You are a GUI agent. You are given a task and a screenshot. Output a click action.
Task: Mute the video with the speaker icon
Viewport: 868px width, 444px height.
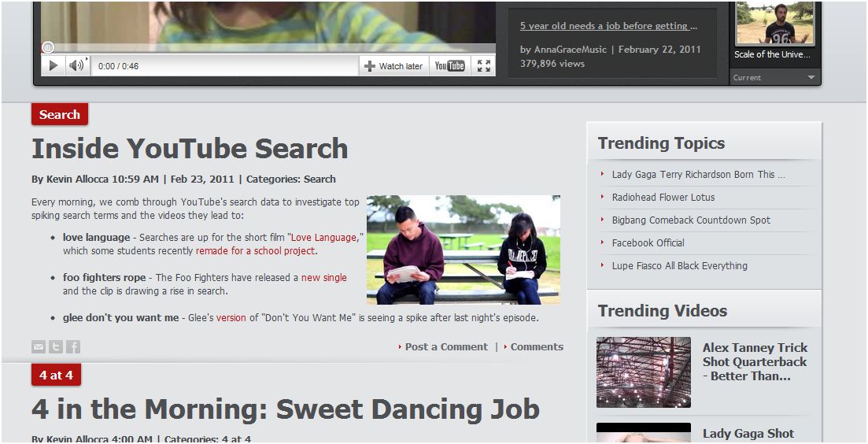76,66
